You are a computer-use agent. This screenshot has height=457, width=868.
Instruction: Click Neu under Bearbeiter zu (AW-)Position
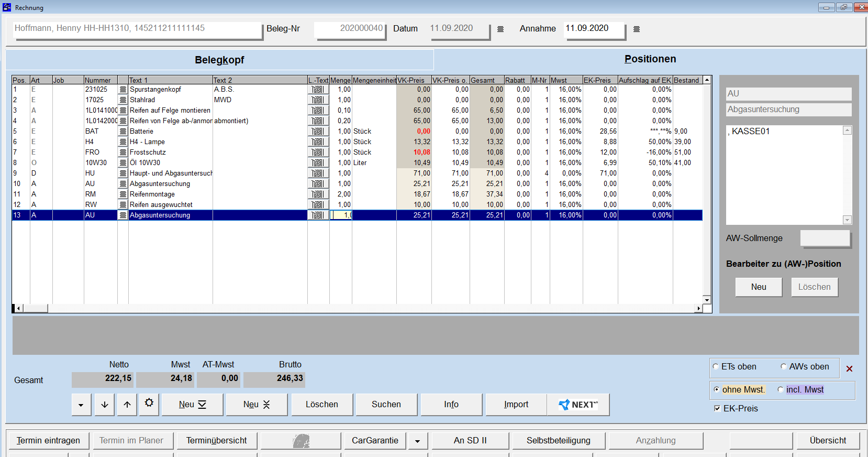[759, 287]
